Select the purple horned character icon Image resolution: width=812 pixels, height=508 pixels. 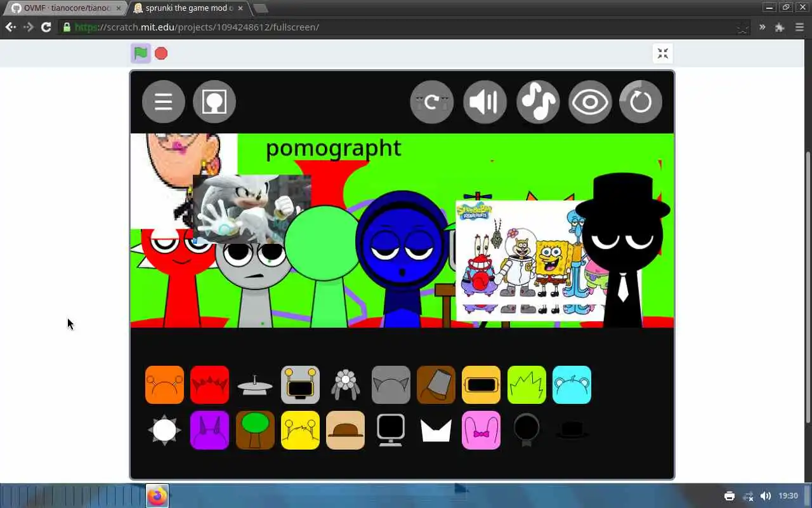(209, 430)
